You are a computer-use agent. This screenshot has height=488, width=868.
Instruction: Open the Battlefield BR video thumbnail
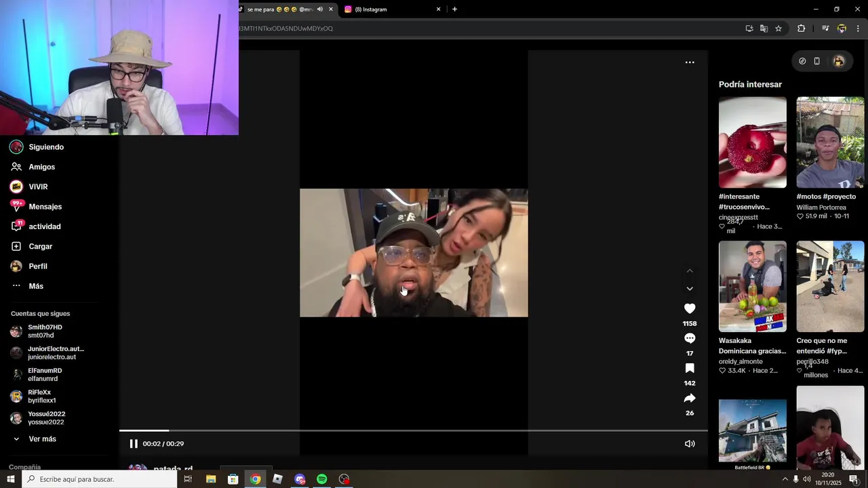pyautogui.click(x=753, y=432)
